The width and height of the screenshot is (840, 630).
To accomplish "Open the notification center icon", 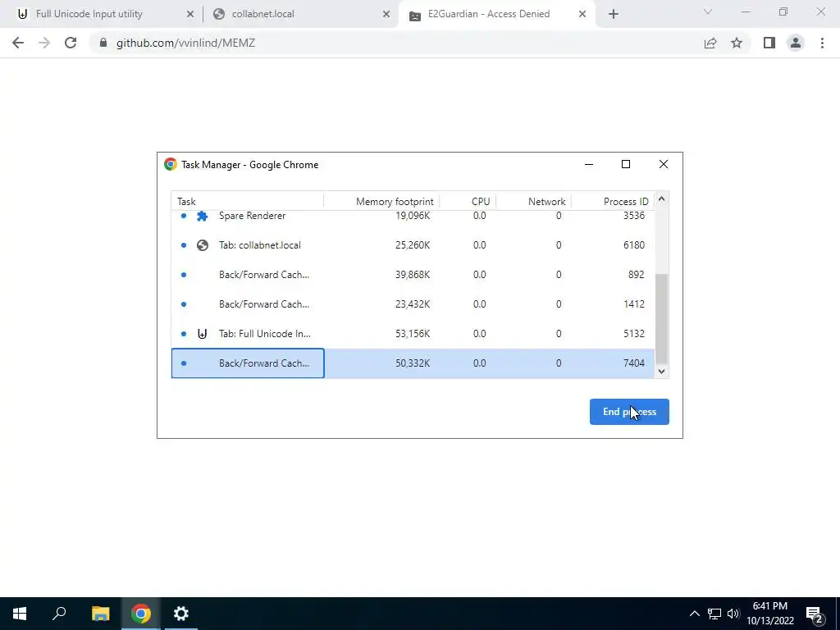I will pyautogui.click(x=815, y=614).
